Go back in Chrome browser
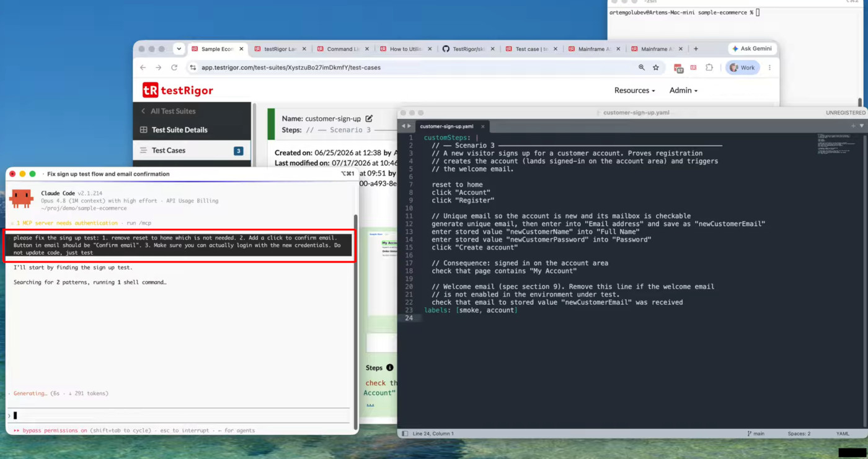The width and height of the screenshot is (868, 459). click(143, 68)
